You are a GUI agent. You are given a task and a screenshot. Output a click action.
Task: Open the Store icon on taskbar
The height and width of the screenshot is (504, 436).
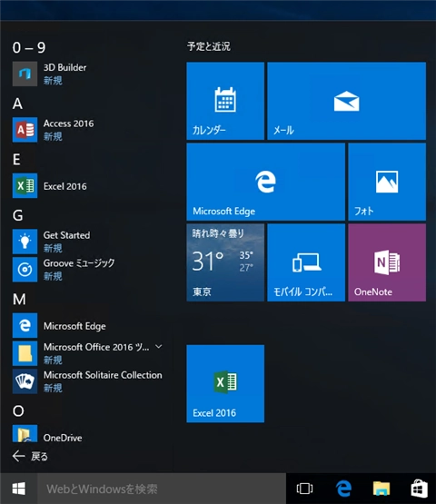[x=420, y=489]
